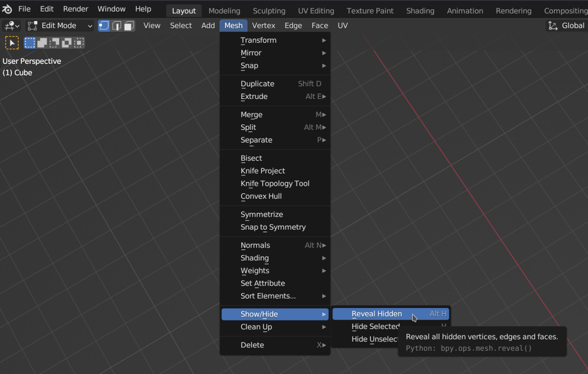
Task: Open the File menu
Action: tap(24, 9)
